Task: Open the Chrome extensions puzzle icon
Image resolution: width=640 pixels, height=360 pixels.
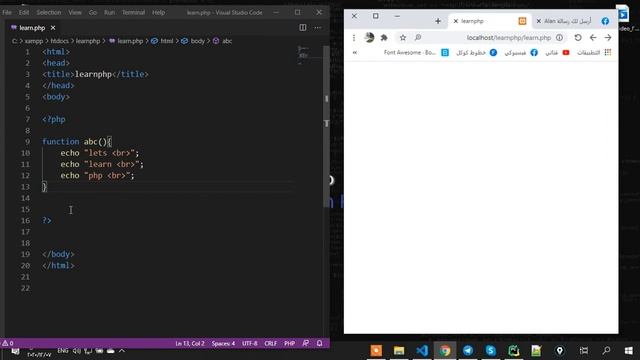Action: point(384,38)
